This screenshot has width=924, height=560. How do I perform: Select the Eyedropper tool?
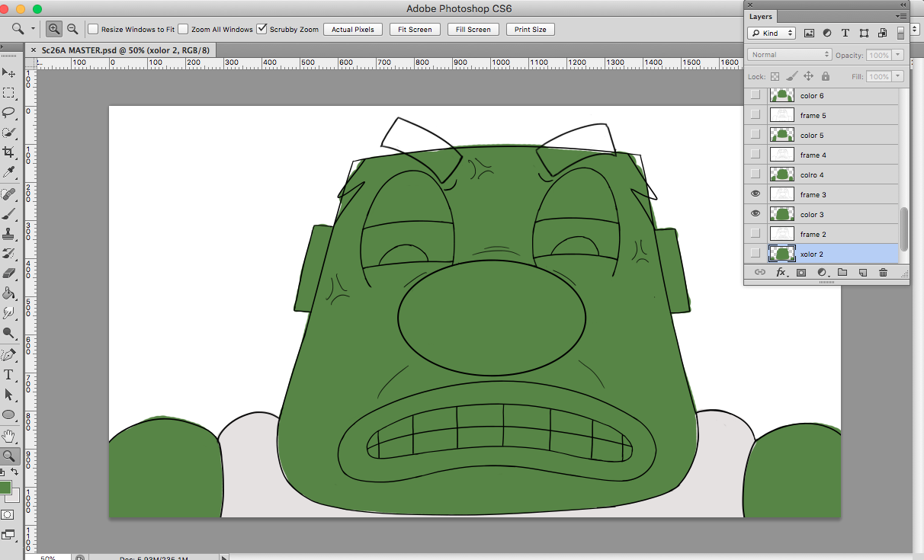tap(9, 172)
